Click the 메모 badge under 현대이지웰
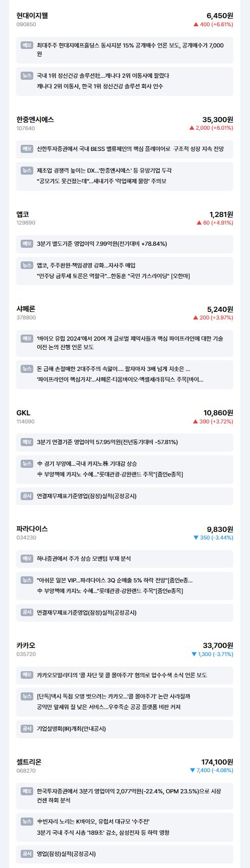Screen dimensions: 250x868 (27, 45)
